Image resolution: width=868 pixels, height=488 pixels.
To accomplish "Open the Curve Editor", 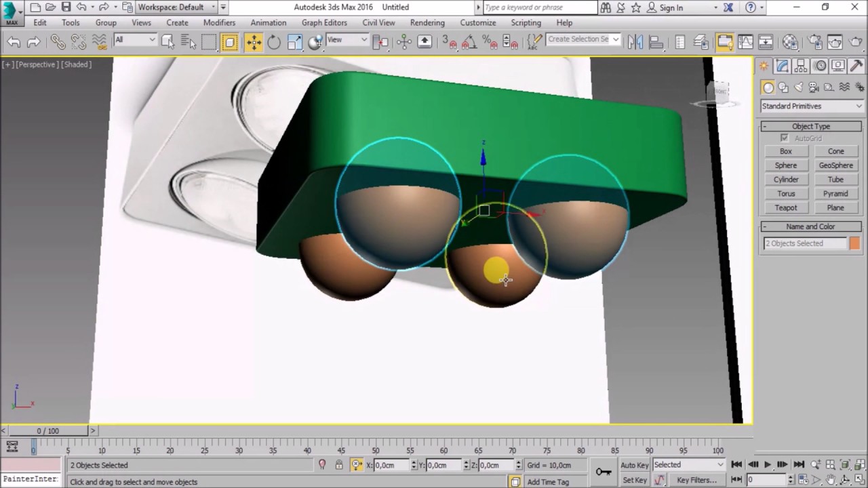I will [x=745, y=42].
